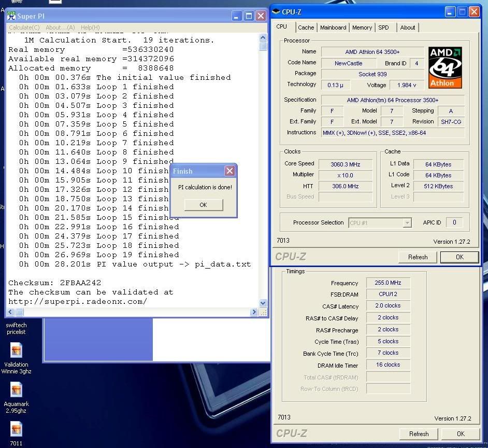Image resolution: width=488 pixels, height=448 pixels.
Task: Open the '7011' desktop icon
Action: pos(16,433)
